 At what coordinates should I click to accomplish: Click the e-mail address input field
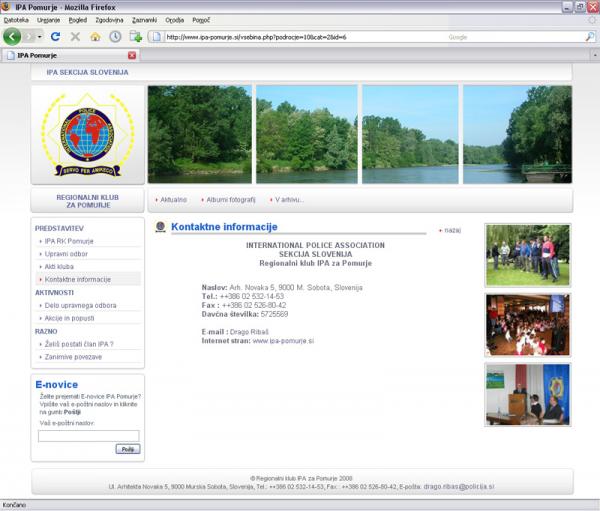pyautogui.click(x=88, y=435)
